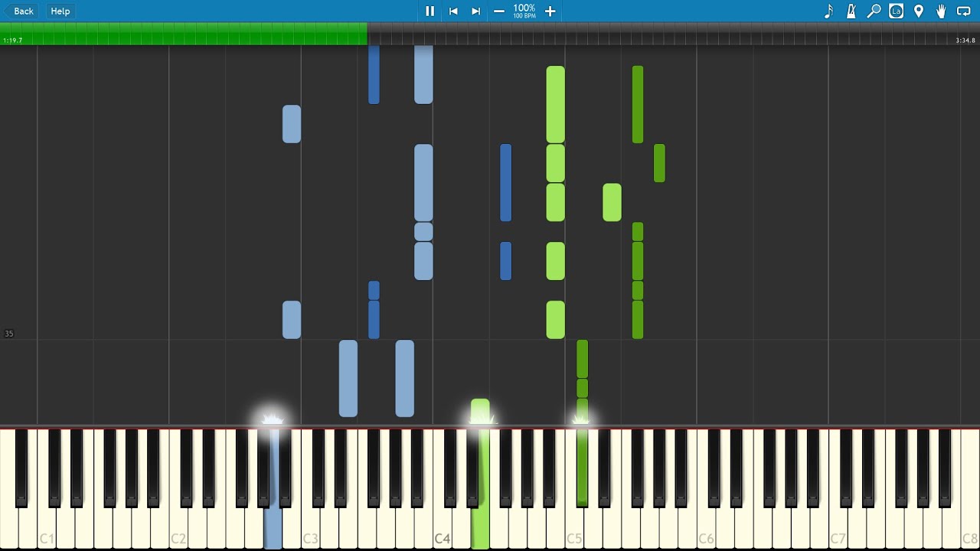Open the bookmark pin icon
This screenshot has width=980, height=551.
pos(919,11)
